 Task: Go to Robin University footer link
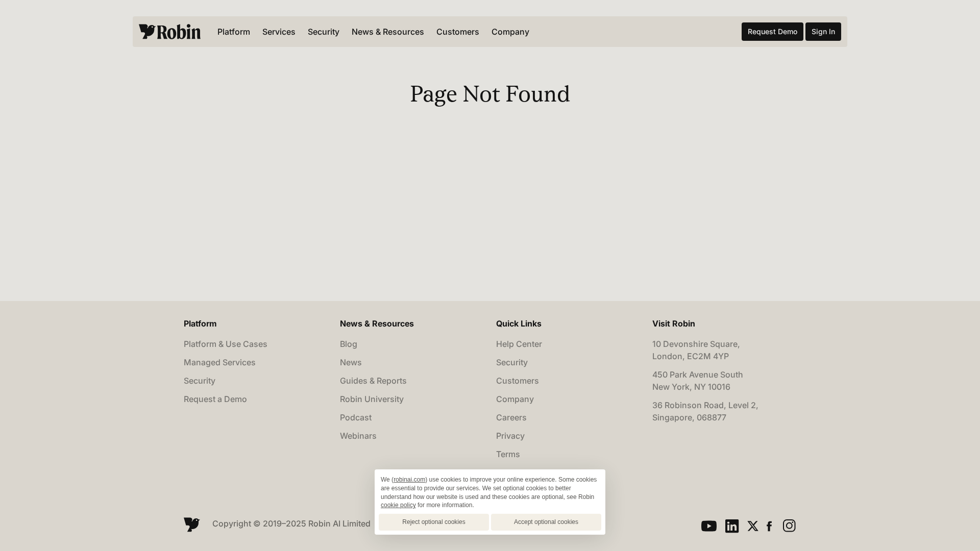[x=372, y=399]
